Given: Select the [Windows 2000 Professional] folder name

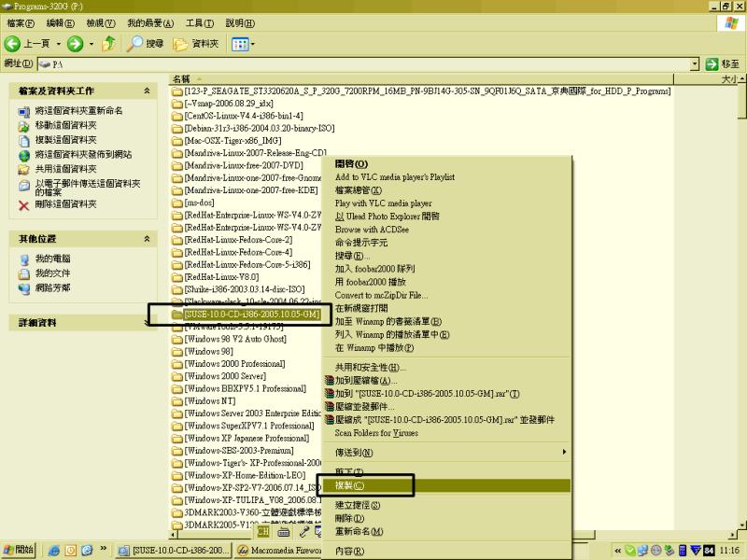Looking at the screenshot, I should (234, 364).
